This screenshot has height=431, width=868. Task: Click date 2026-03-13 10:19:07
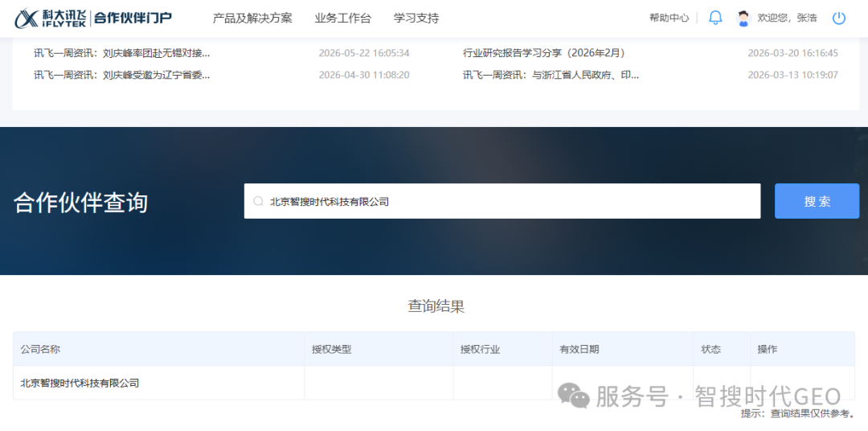pyautogui.click(x=792, y=75)
